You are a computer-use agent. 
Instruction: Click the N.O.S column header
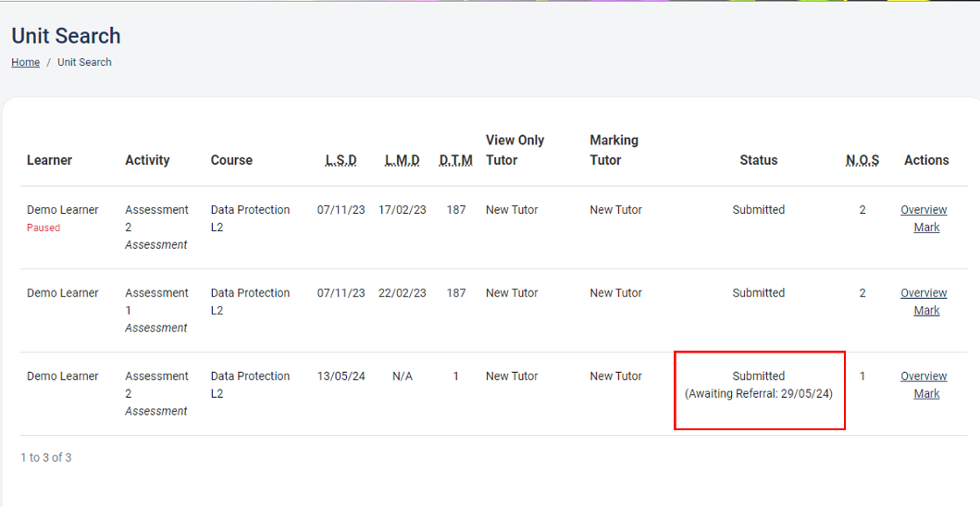pos(862,160)
